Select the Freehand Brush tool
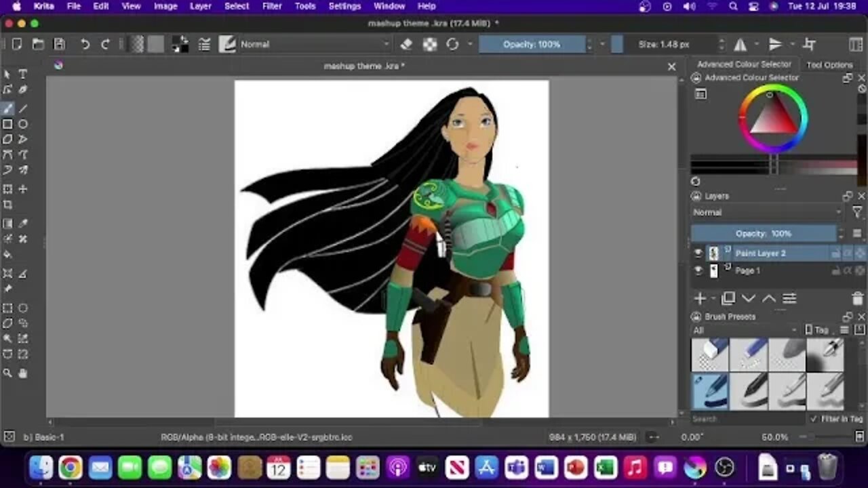This screenshot has height=488, width=868. [7, 108]
